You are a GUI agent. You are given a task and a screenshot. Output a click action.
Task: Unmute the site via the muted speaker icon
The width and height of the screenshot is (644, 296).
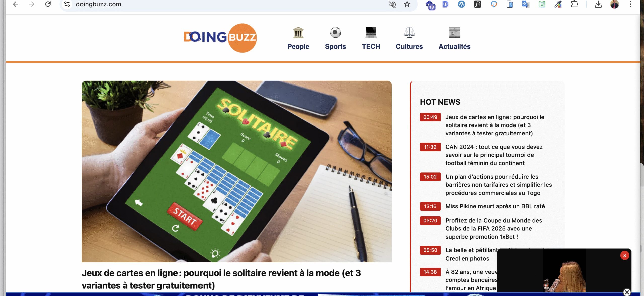tap(392, 4)
